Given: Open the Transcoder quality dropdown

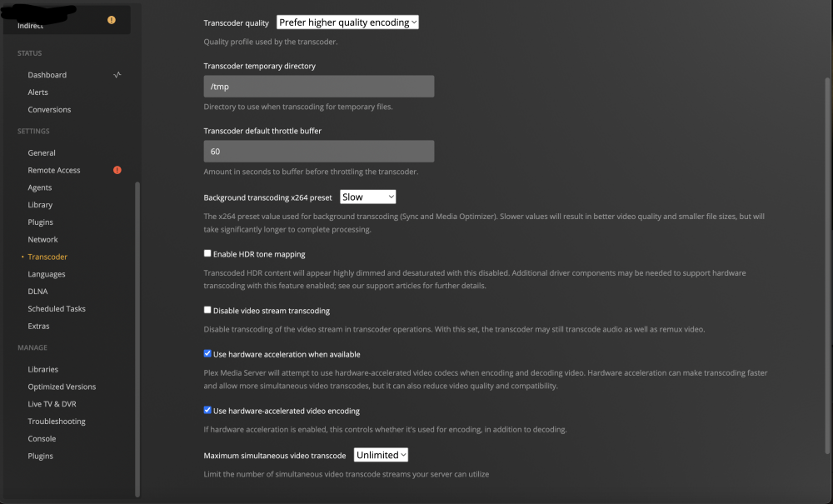Looking at the screenshot, I should tap(347, 22).
